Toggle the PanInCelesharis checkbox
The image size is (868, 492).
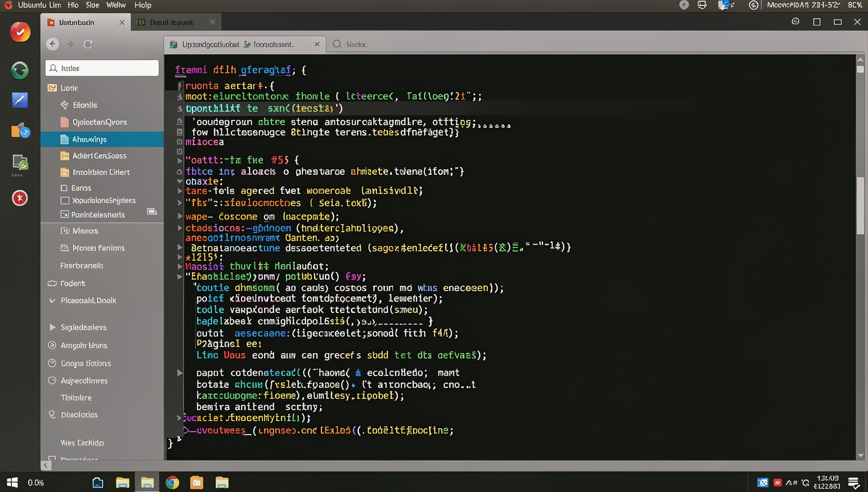[x=65, y=215]
